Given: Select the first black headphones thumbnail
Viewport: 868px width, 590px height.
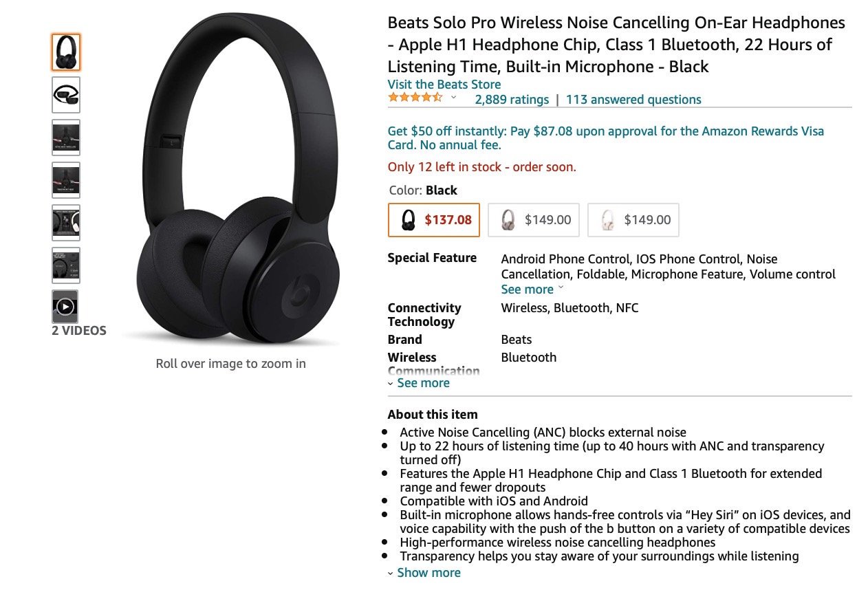Looking at the screenshot, I should click(x=66, y=52).
